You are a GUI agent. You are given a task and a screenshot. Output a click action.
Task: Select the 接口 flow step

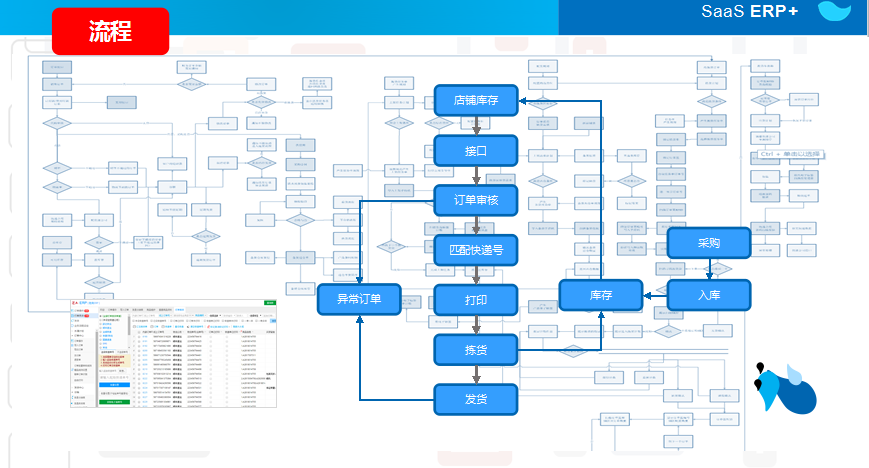(475, 150)
